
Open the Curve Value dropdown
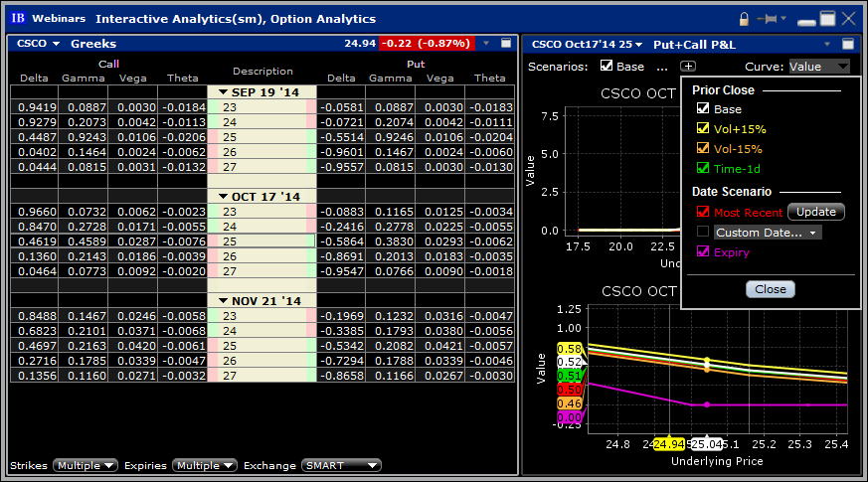coord(818,67)
